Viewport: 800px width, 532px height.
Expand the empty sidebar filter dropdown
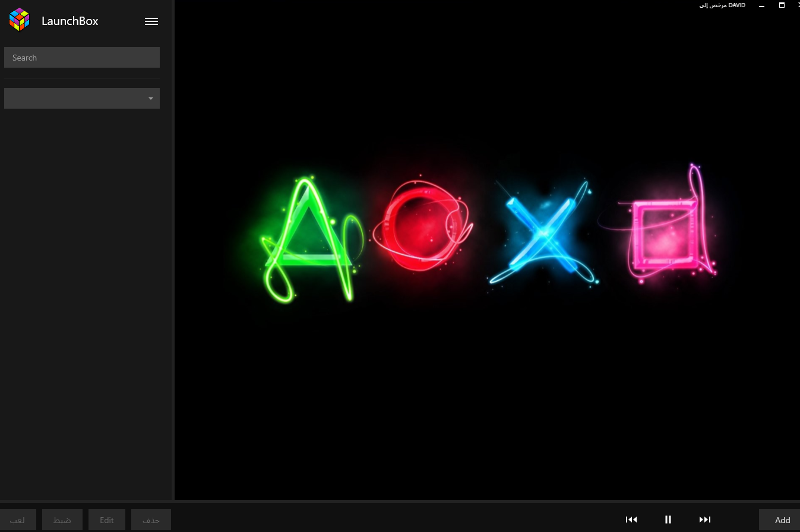point(82,99)
